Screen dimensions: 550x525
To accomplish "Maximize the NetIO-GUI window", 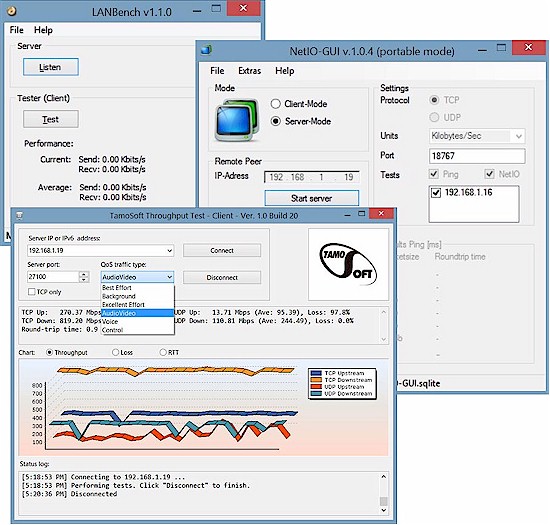I will click(502, 48).
